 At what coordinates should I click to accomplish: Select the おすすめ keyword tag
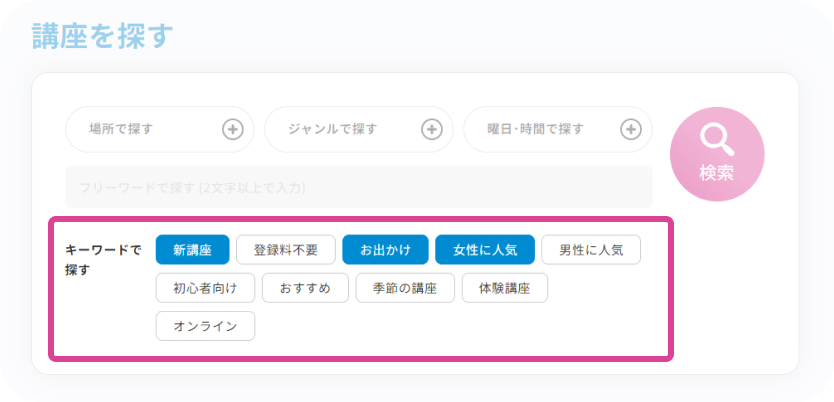coord(305,288)
